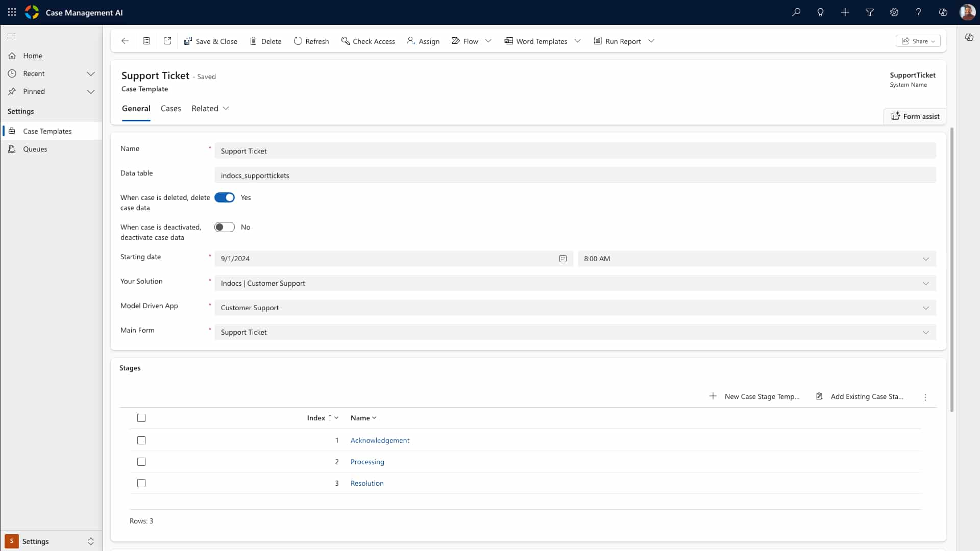This screenshot has height=551, width=980.
Task: Switch to the Cases tab
Action: coord(170,108)
